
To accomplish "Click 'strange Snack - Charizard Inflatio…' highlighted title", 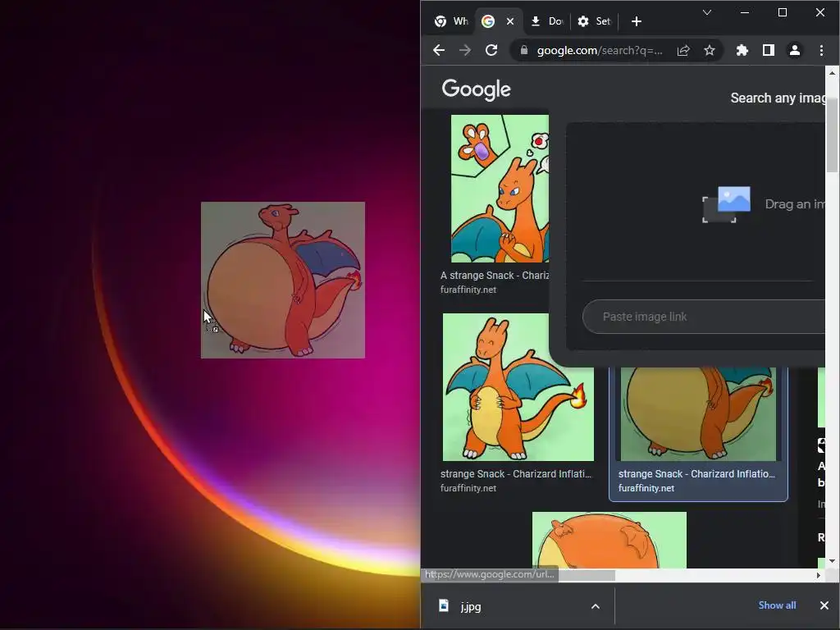I will point(696,474).
